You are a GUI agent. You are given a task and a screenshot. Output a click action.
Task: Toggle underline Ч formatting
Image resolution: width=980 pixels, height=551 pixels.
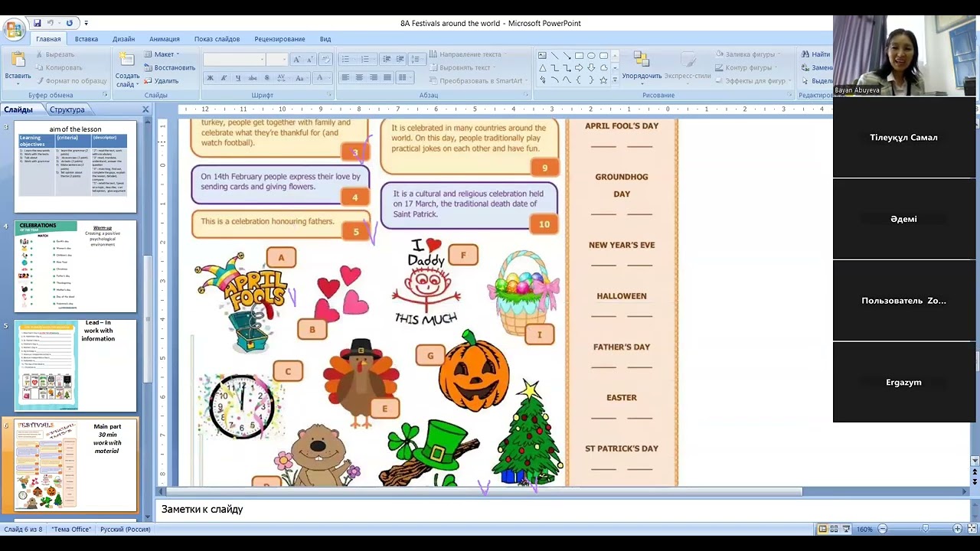[x=238, y=78]
